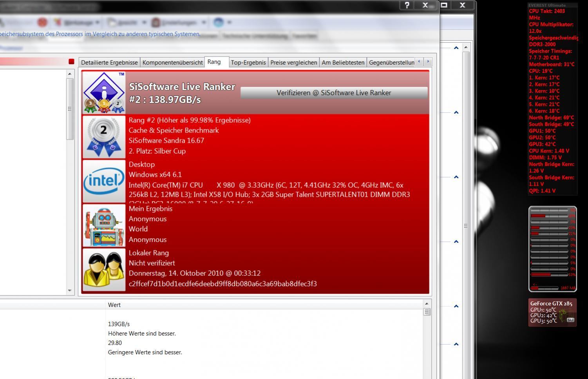Click the 53% usage bar in CPU gadget
Image resolution: width=588 pixels, height=379 pixels.
pyautogui.click(x=549, y=275)
